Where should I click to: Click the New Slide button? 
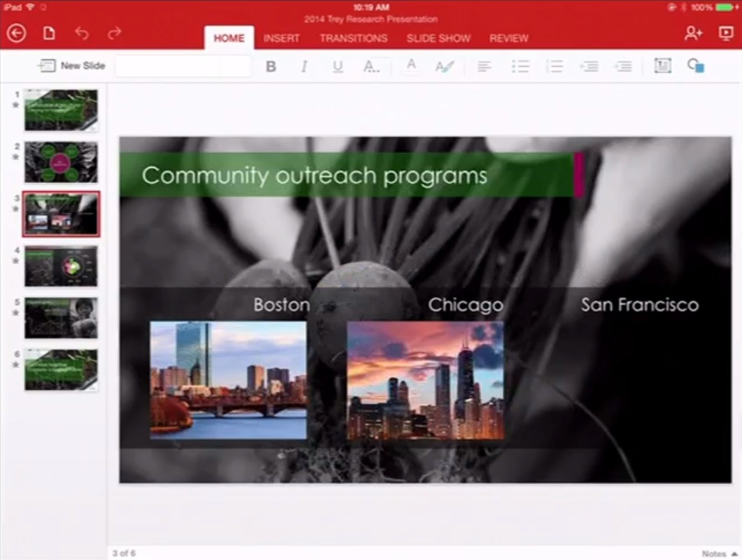coord(72,66)
